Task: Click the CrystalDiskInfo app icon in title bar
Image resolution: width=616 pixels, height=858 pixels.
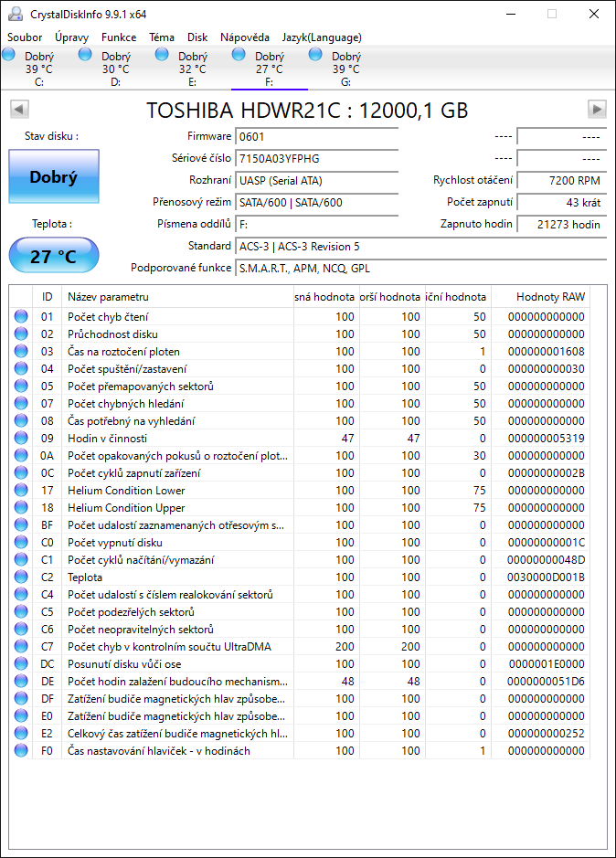Action: [x=16, y=14]
